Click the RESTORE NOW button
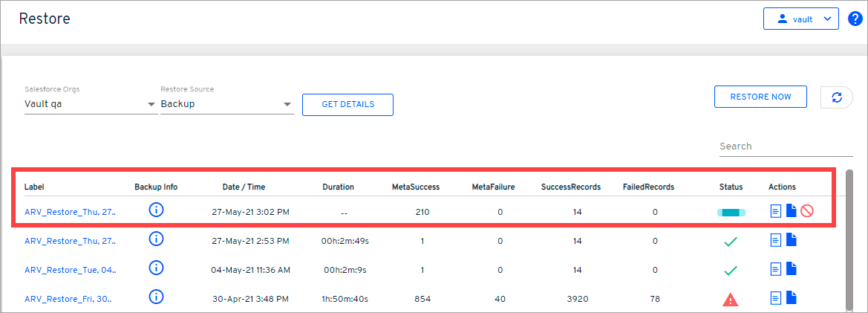Viewport: 868px width, 313px height. coord(760,97)
